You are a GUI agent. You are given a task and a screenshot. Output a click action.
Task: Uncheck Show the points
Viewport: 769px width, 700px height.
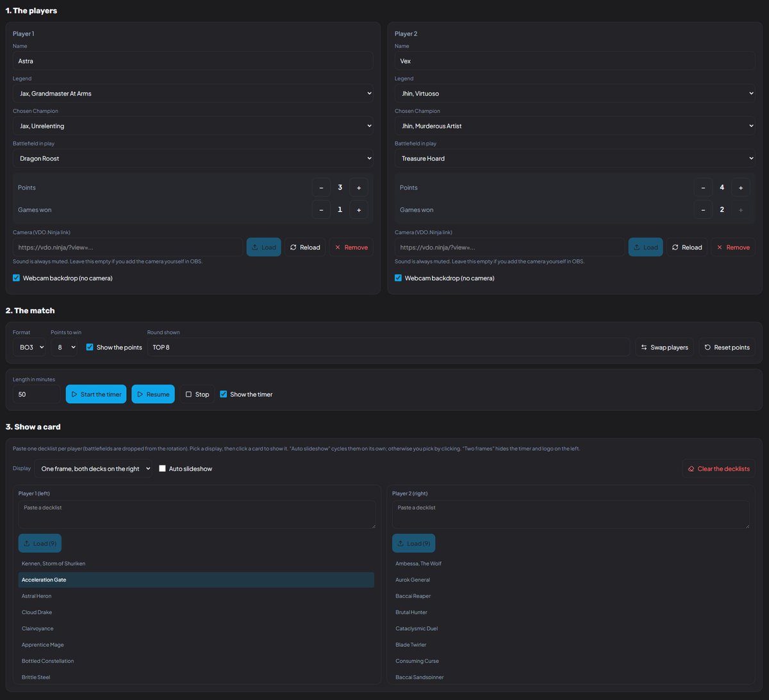point(90,347)
